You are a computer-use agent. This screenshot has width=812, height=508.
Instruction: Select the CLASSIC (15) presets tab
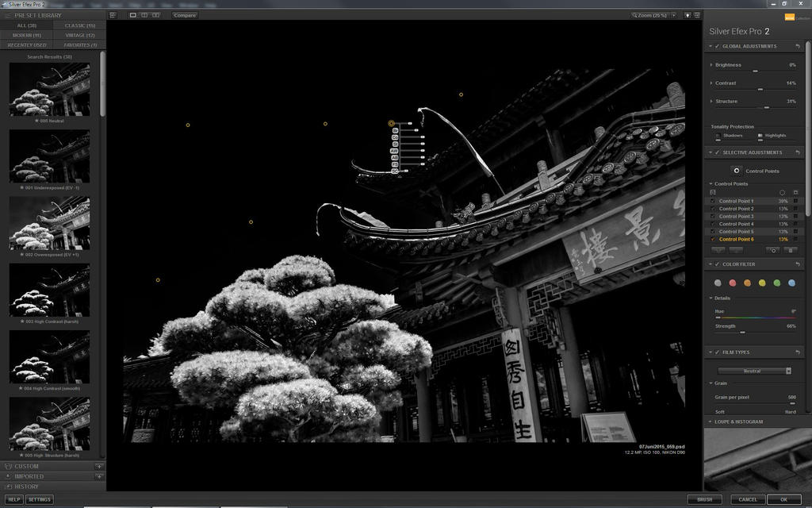[x=80, y=25]
